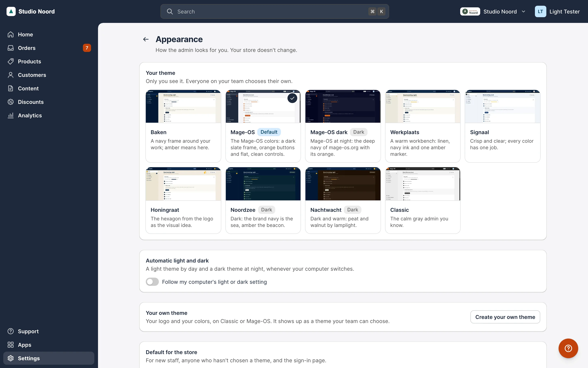The height and width of the screenshot is (368, 588).
Task: Select the Baken theme card
Action: pos(183,126)
